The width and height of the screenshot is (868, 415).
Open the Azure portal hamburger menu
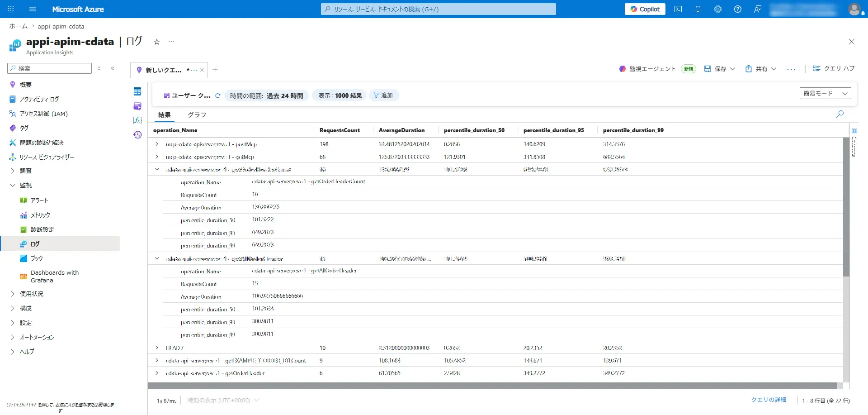[x=33, y=9]
